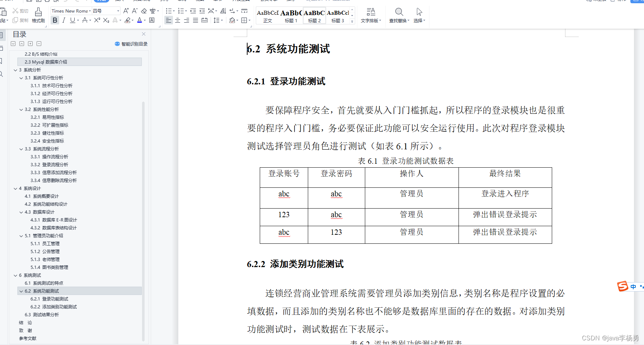Set align right paragraph alignment

187,20
